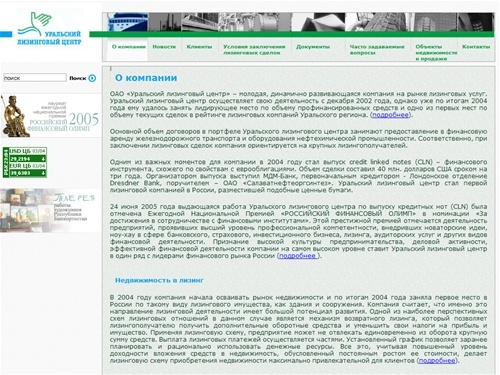Open Часто задаваемые вопросы page
Image resolution: width=500 pixels, height=375 pixels.
tap(377, 50)
